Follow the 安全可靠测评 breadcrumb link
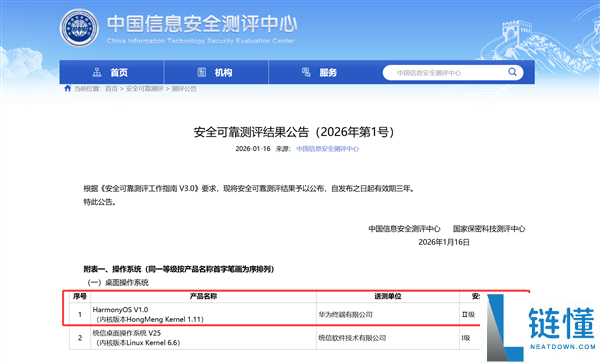The image size is (600, 363). (145, 89)
